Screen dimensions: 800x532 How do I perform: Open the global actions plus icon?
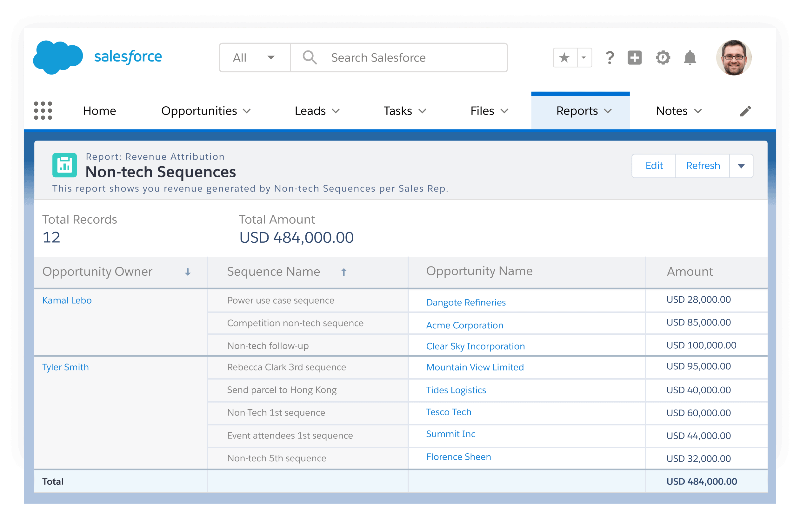634,57
